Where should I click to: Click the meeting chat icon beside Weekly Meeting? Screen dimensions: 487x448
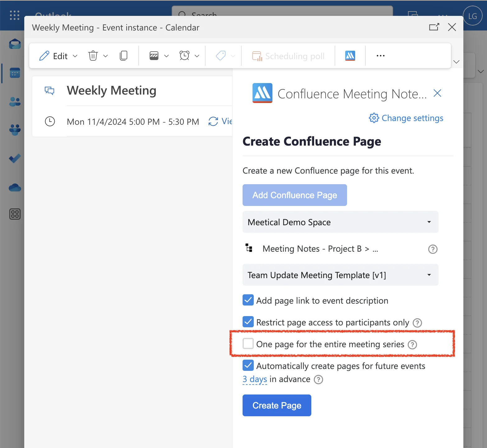click(49, 91)
